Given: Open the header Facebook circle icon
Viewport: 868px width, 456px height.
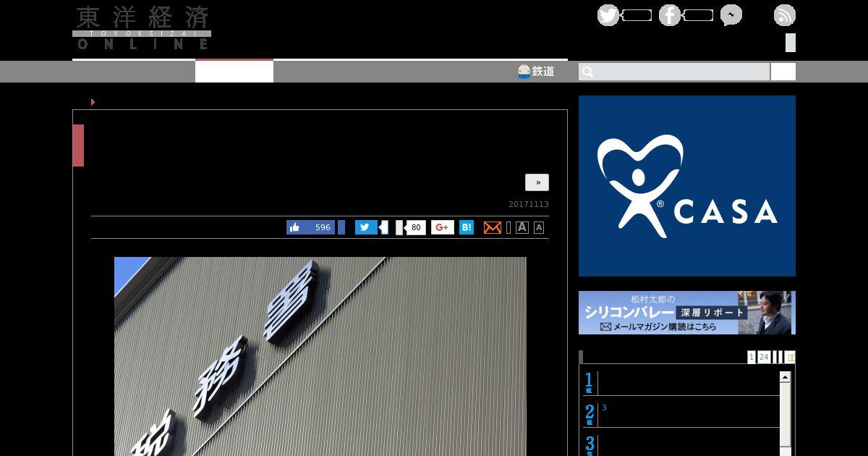Looking at the screenshot, I should (x=670, y=15).
